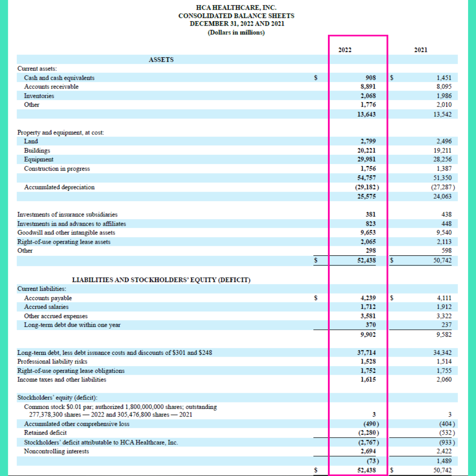Screen dimensions: 476x476
Task: Select 2022 goodwill value '9,653'
Action: tap(368, 233)
